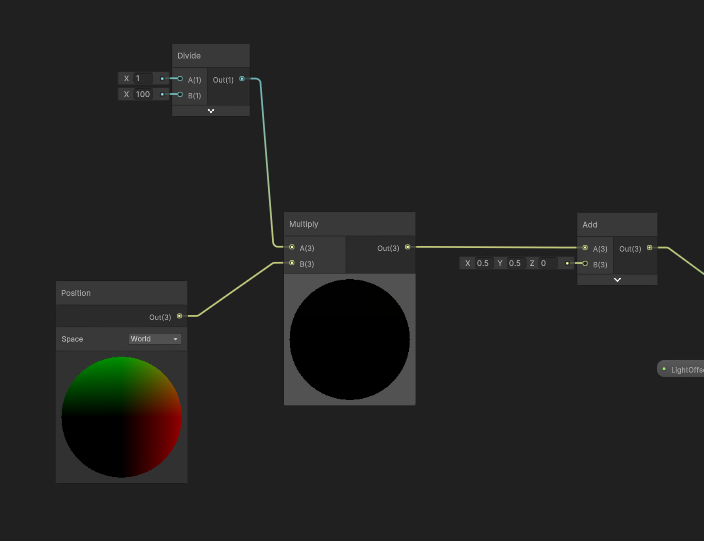Select the Position node title bar
The width and height of the screenshot is (704, 541).
122,293
